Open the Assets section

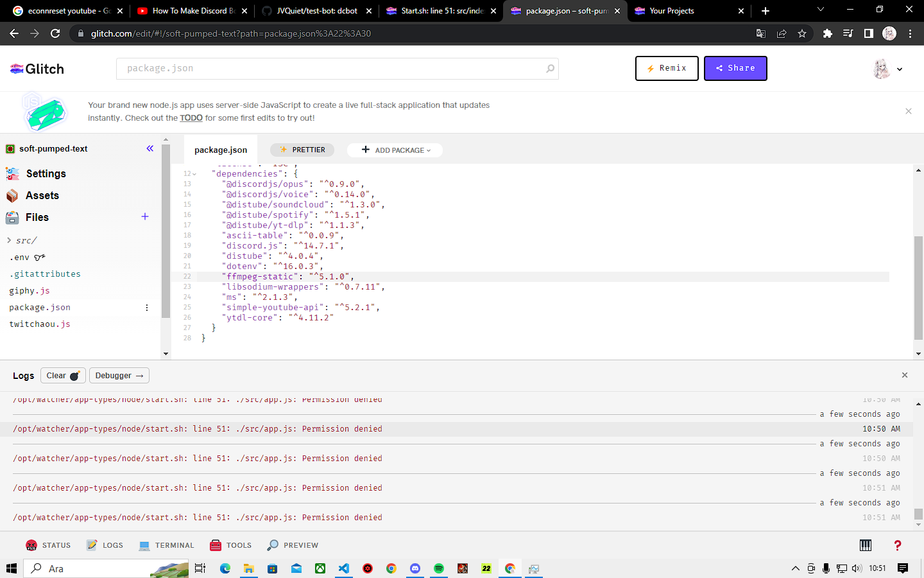[x=32, y=195]
